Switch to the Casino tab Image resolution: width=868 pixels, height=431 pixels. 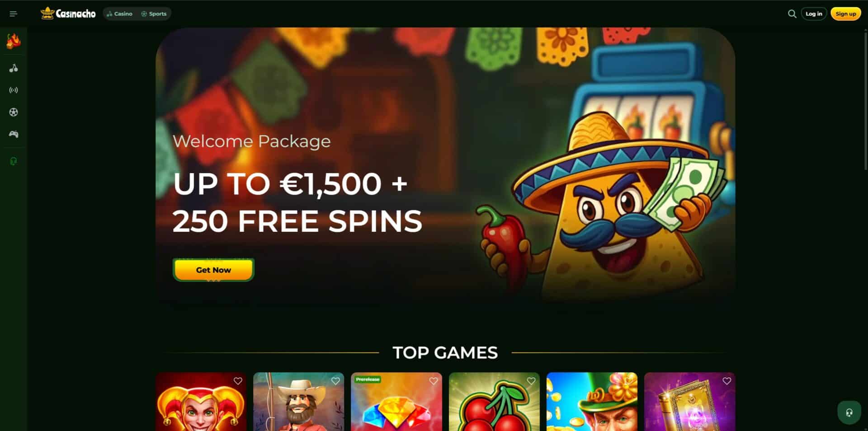(x=119, y=14)
